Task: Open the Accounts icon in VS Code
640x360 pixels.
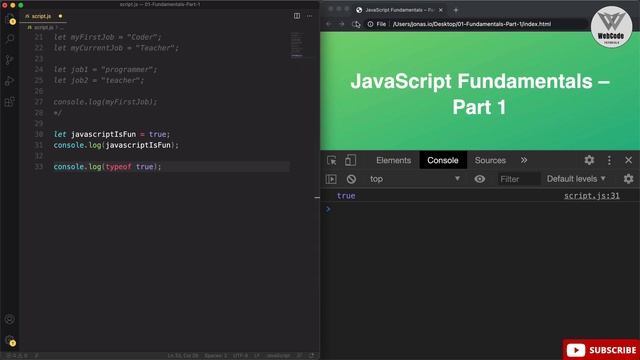Action: [x=10, y=319]
